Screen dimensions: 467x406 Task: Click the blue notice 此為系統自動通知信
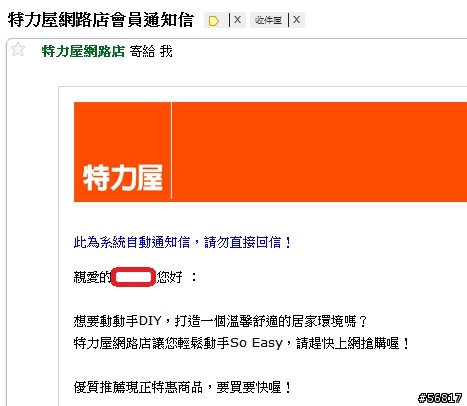(x=182, y=242)
